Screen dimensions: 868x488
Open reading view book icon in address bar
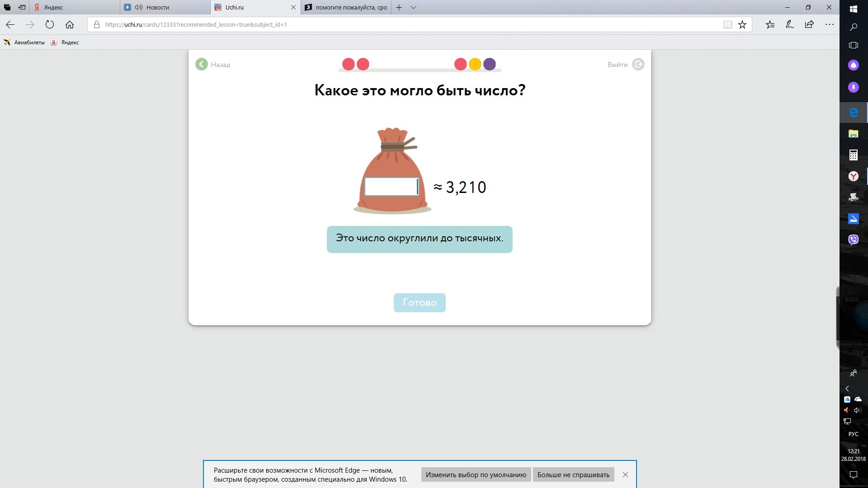click(x=727, y=25)
